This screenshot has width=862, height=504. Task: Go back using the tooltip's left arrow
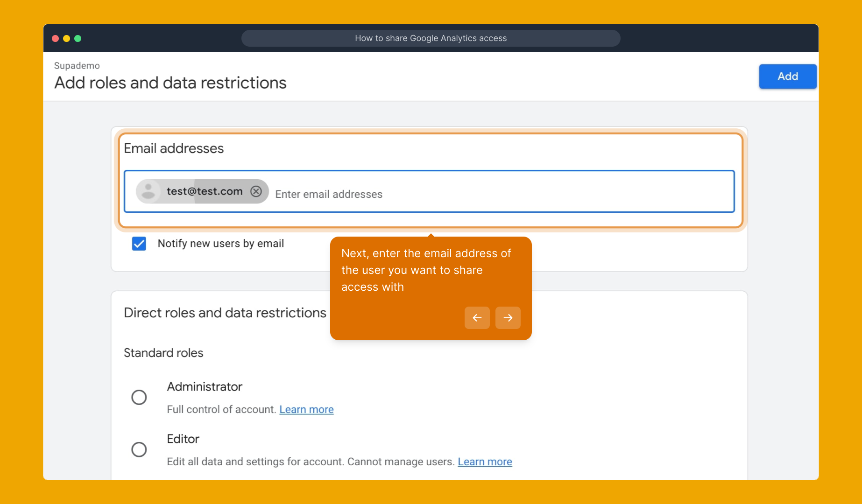point(477,318)
